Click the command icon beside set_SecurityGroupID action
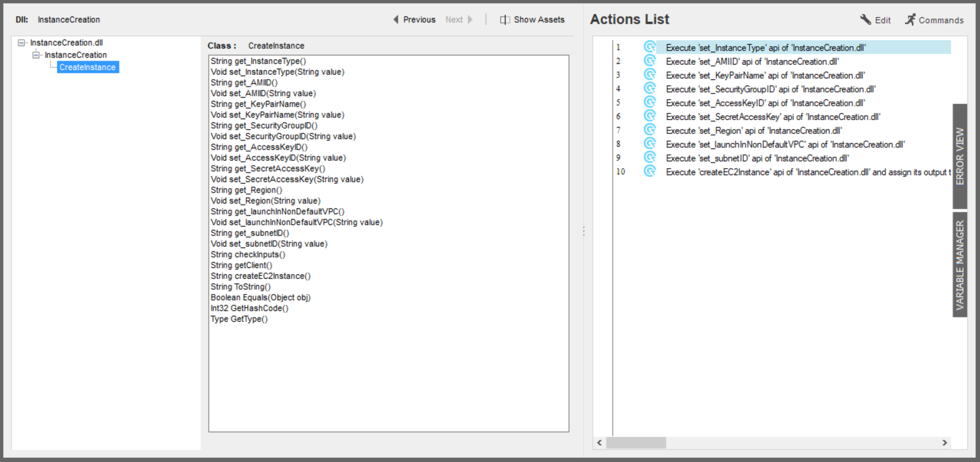980x462 pixels. click(x=650, y=89)
